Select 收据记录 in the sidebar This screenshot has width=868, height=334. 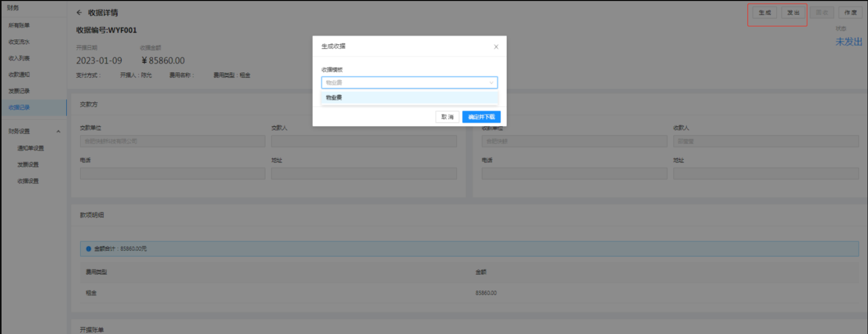coord(19,107)
